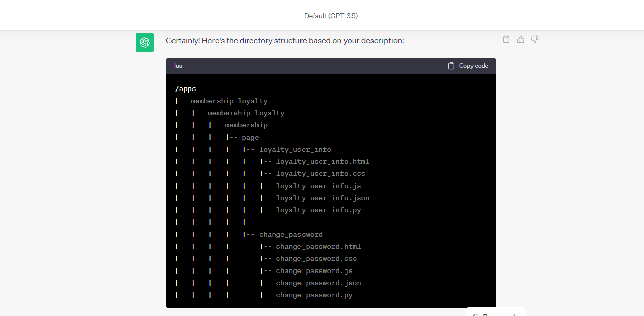Click the change_password folder line

pyautogui.click(x=291, y=235)
